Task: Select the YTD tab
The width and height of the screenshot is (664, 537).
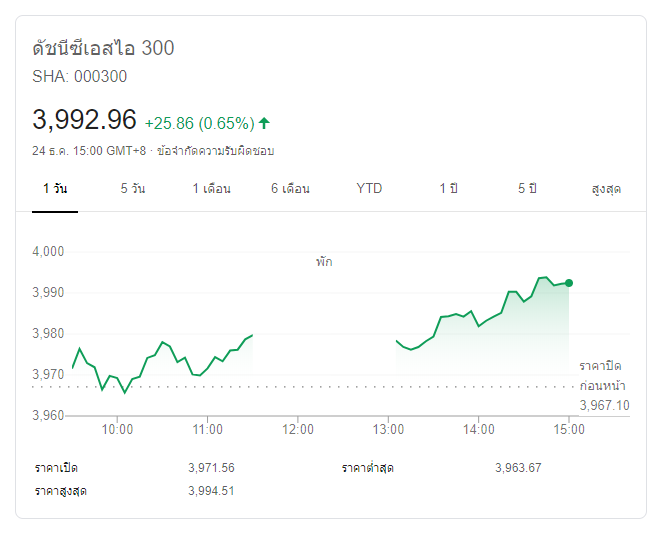Action: click(369, 189)
